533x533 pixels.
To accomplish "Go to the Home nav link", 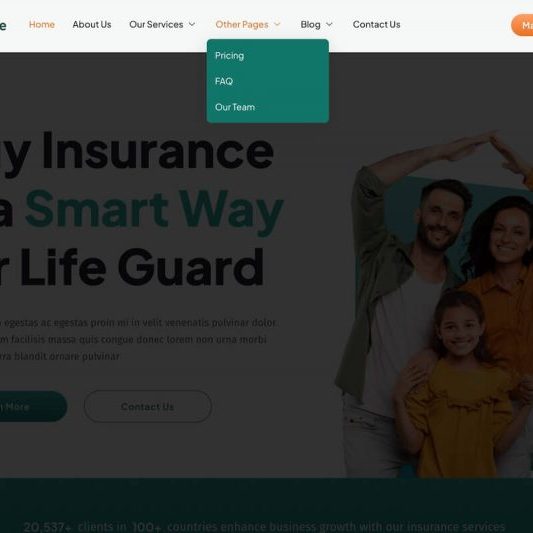I will click(42, 24).
